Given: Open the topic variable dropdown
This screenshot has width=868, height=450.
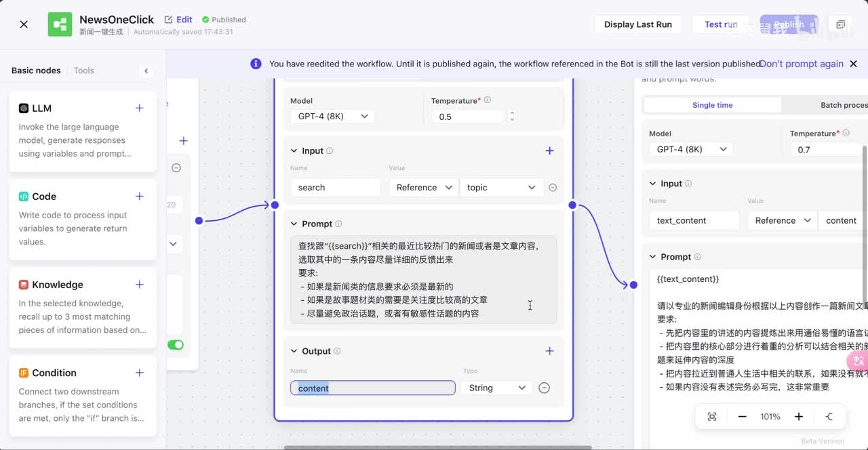Looking at the screenshot, I should [x=501, y=188].
